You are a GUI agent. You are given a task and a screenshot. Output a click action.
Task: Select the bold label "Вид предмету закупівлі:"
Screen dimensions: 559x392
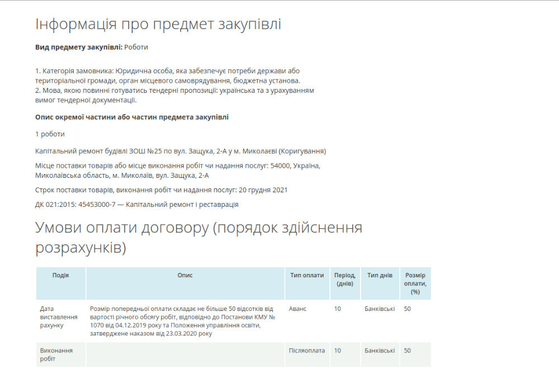click(79, 47)
